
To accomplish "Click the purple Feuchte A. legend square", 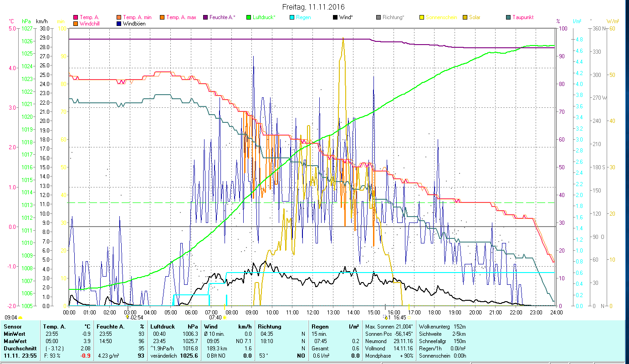I will pyautogui.click(x=205, y=18).
